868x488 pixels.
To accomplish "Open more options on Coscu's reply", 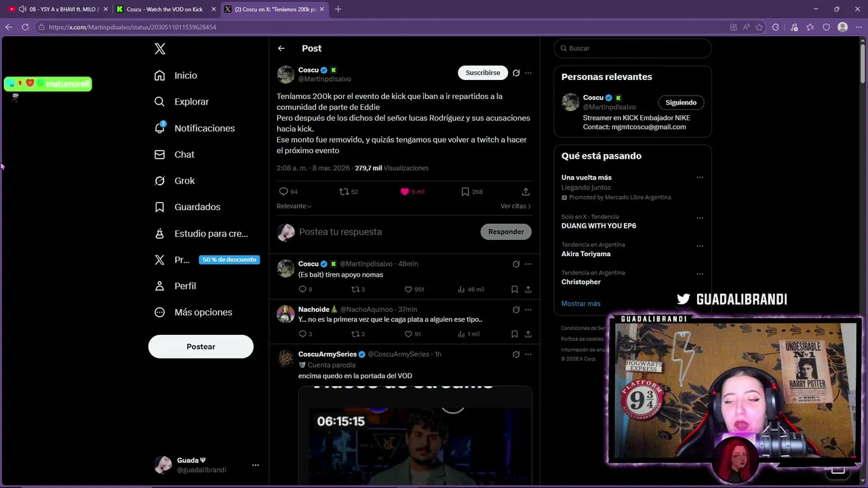I will (x=528, y=264).
